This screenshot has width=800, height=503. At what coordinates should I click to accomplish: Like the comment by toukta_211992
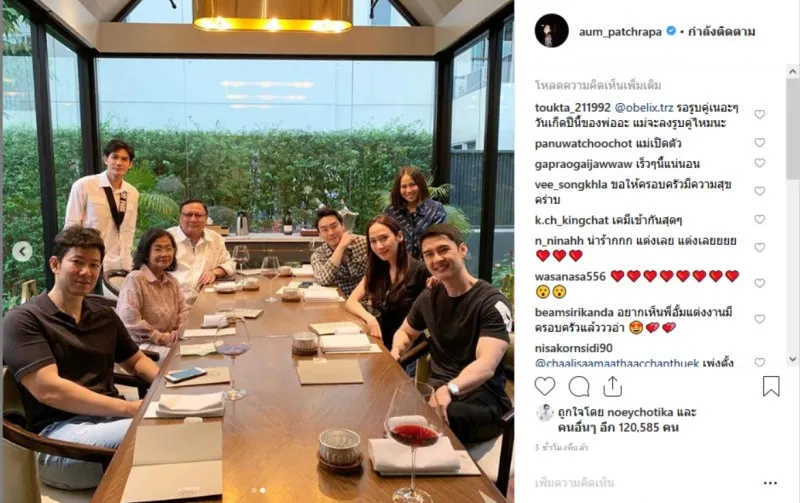(x=760, y=114)
